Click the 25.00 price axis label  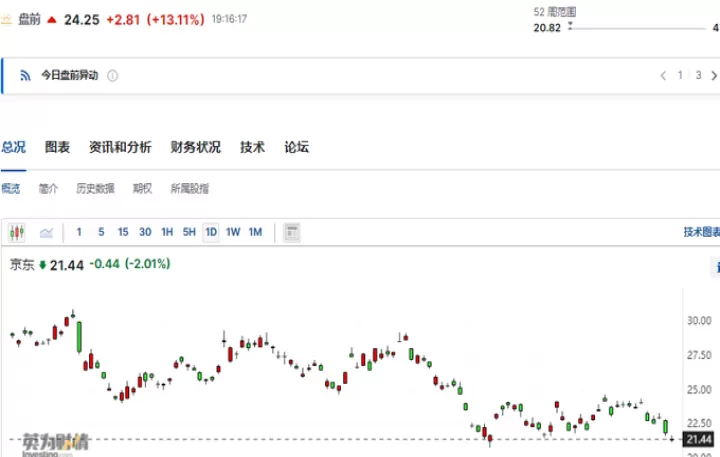coord(699,389)
